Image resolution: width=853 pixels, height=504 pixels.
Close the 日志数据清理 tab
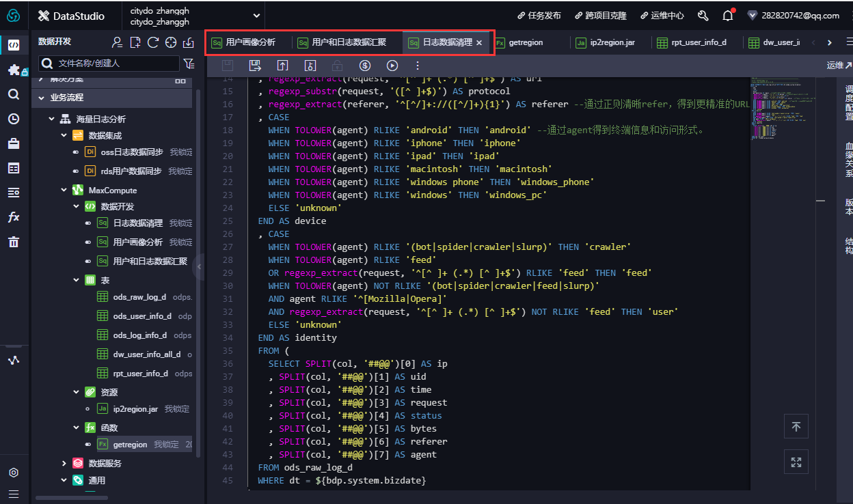coord(479,42)
